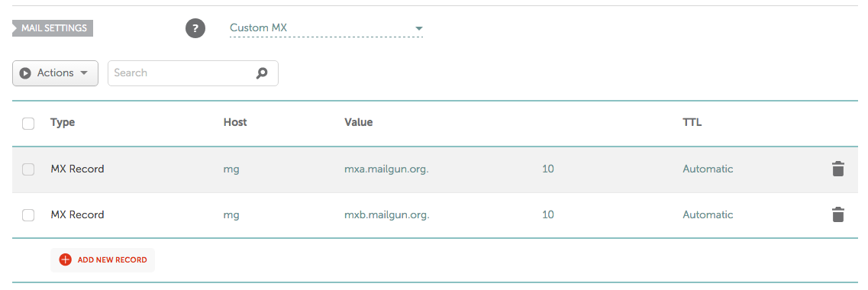Expand the Actions dropdown menu
Screen dimensions: 868x290
pos(56,73)
